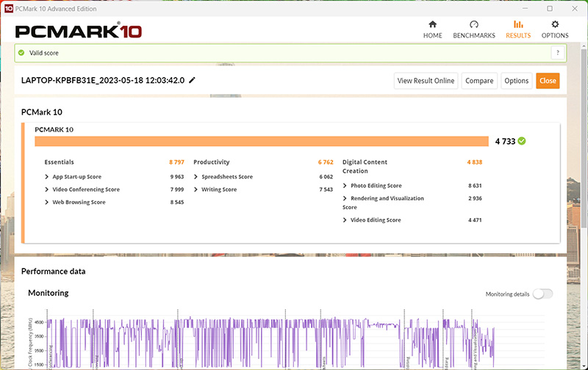Click the help question mark button

point(558,53)
